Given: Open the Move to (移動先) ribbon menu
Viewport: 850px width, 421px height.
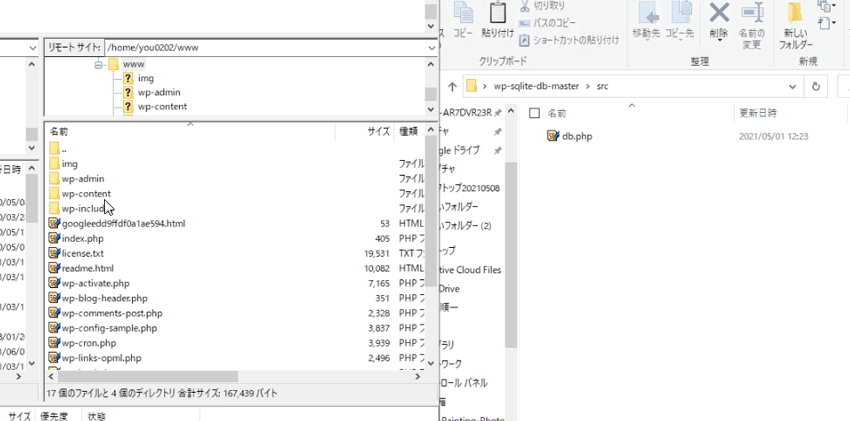Looking at the screenshot, I should tap(646, 21).
